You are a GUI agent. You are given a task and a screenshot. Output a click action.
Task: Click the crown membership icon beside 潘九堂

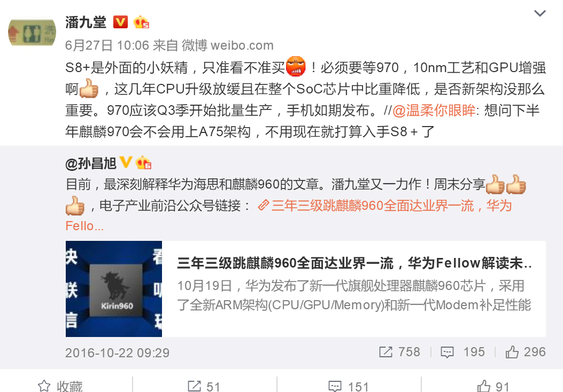point(141,22)
